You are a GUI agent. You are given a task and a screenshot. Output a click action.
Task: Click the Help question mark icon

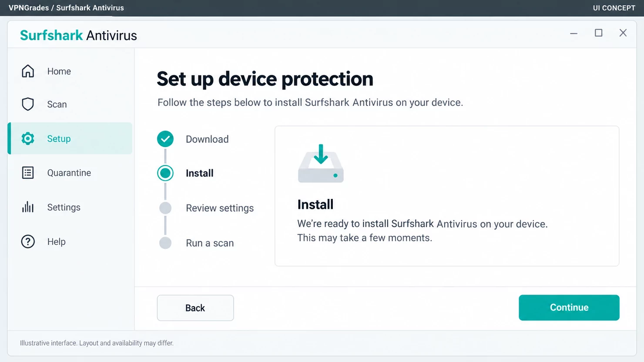(28, 241)
